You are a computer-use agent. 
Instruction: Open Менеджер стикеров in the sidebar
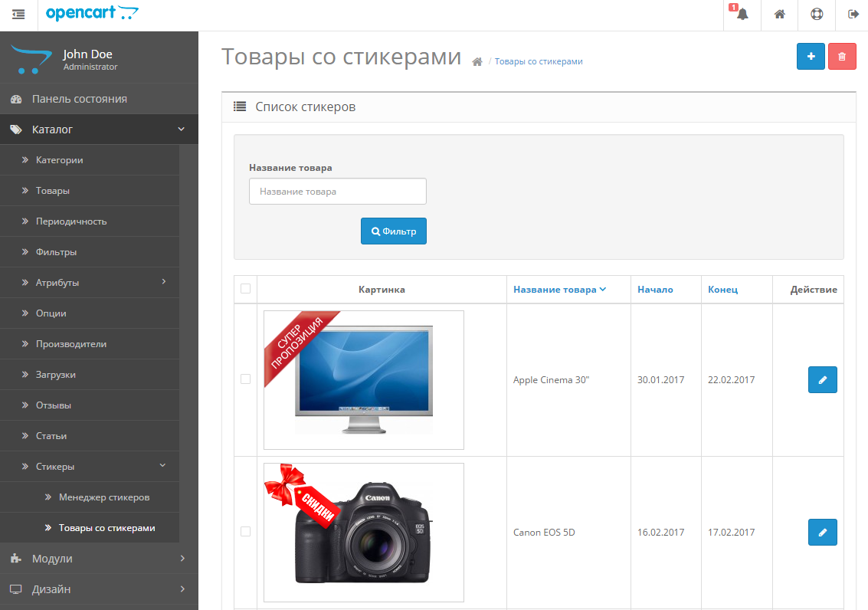[x=103, y=497]
